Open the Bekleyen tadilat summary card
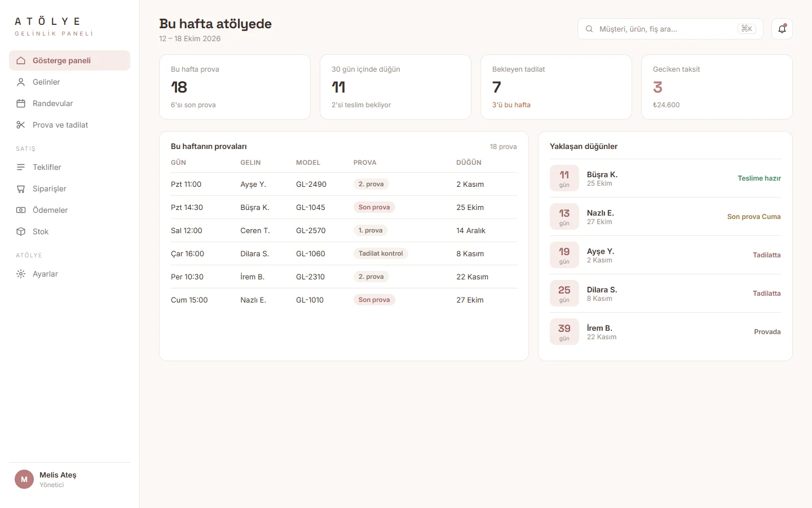 556,87
